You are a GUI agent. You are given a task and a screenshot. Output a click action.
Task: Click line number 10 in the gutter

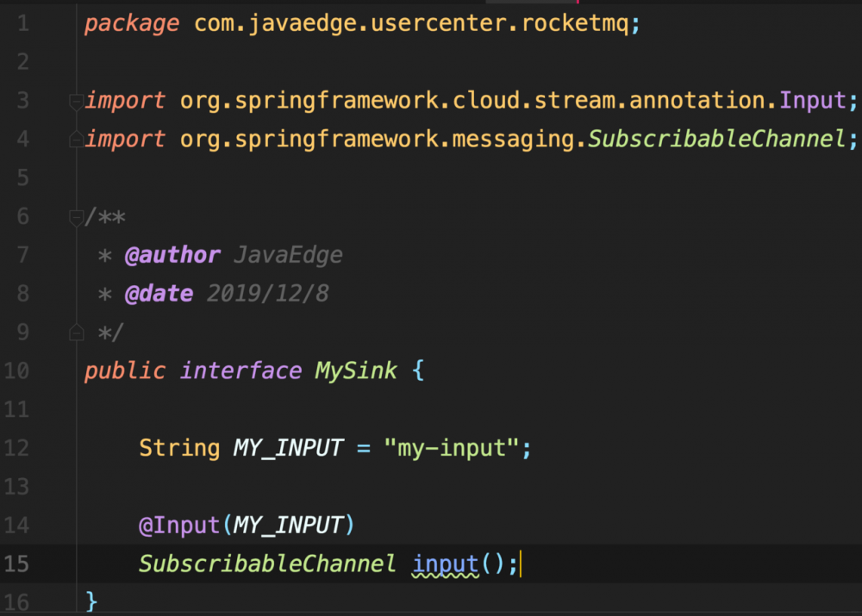pyautogui.click(x=16, y=370)
